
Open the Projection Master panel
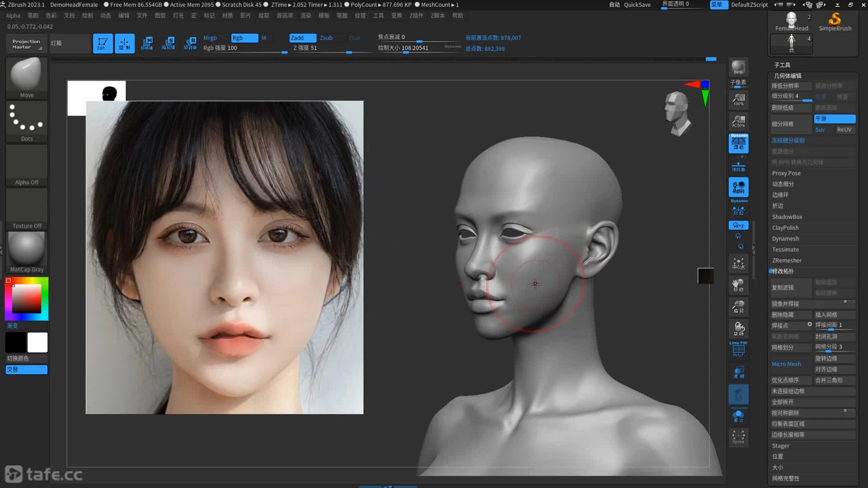tap(26, 44)
